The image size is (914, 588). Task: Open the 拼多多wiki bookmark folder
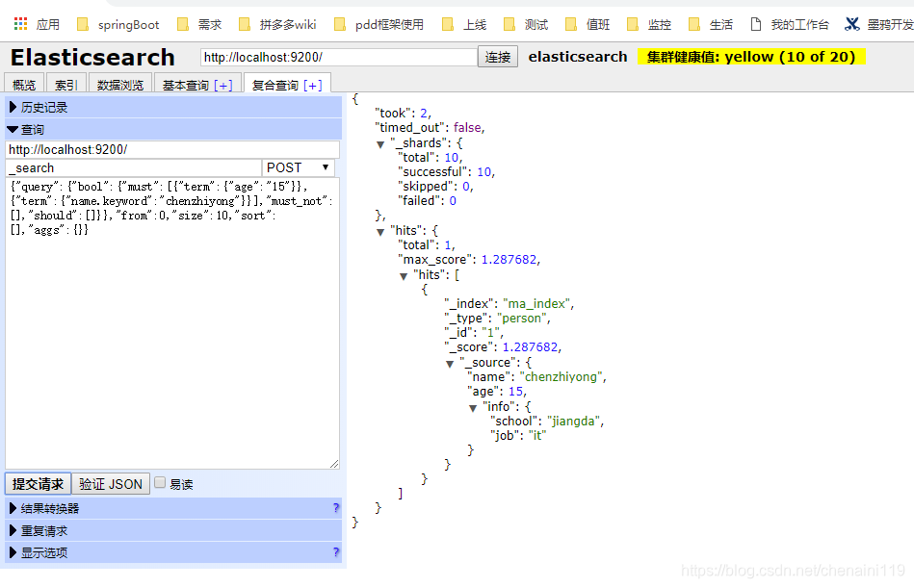pos(277,24)
